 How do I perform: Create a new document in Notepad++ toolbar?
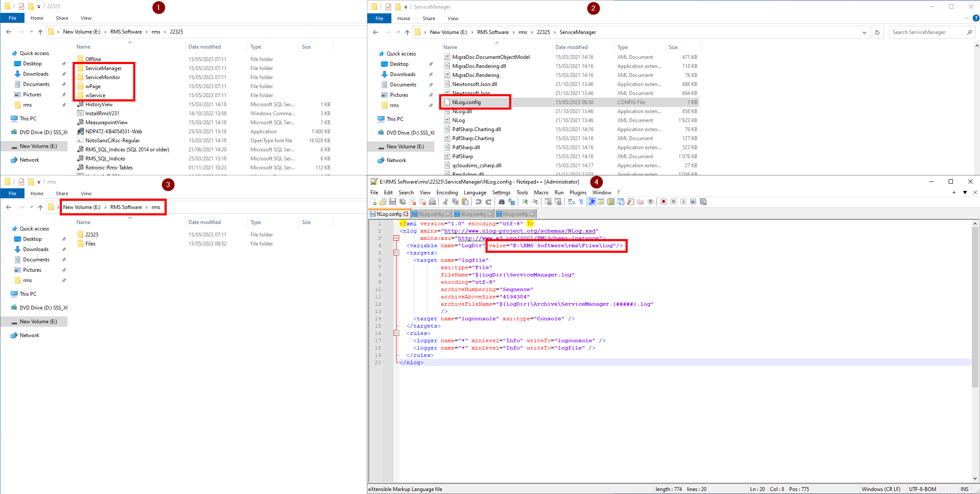pyautogui.click(x=373, y=202)
